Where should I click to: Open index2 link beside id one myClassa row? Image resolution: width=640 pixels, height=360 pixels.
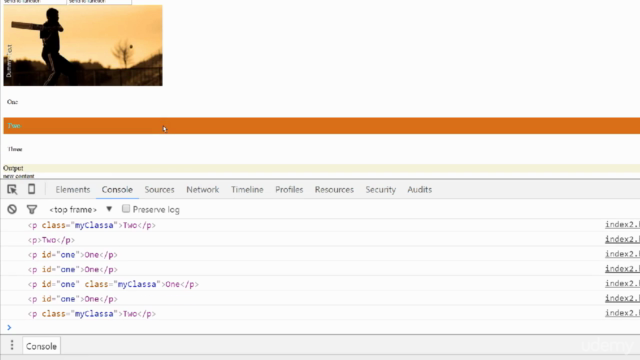622,283
